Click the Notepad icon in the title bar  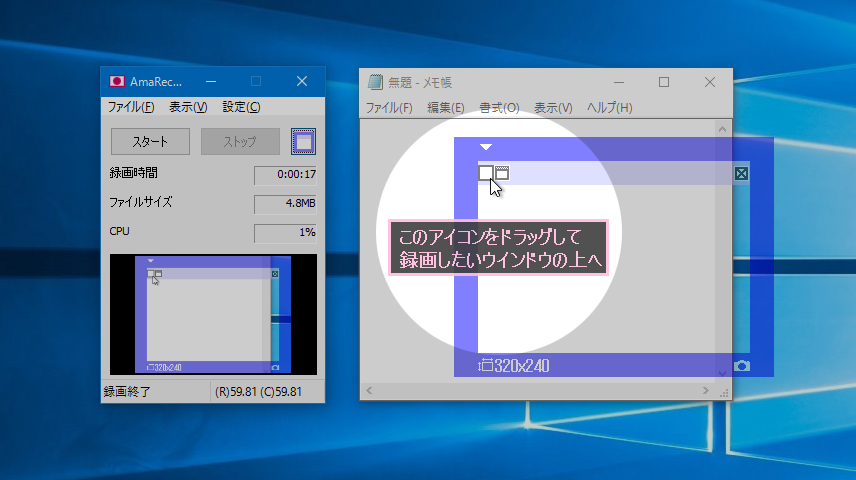(x=375, y=82)
